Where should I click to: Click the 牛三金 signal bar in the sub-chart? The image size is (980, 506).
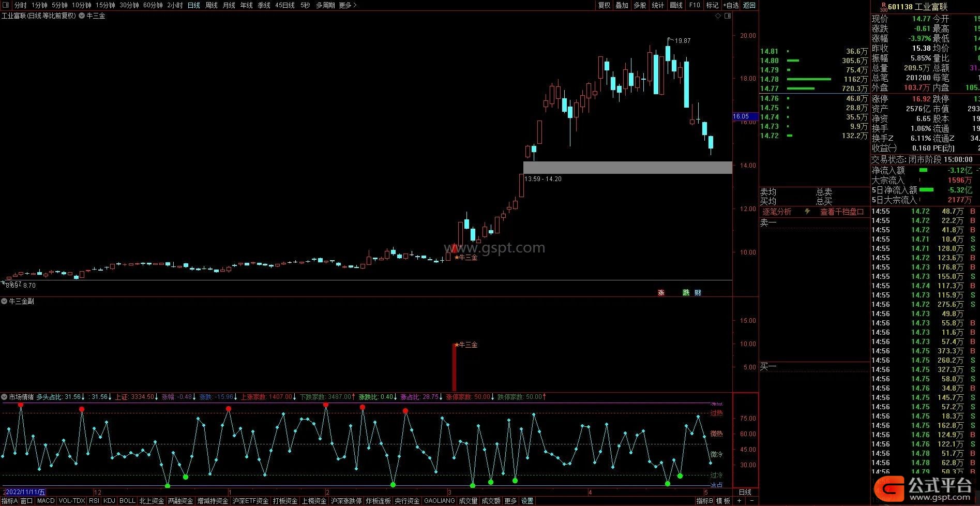coord(455,367)
